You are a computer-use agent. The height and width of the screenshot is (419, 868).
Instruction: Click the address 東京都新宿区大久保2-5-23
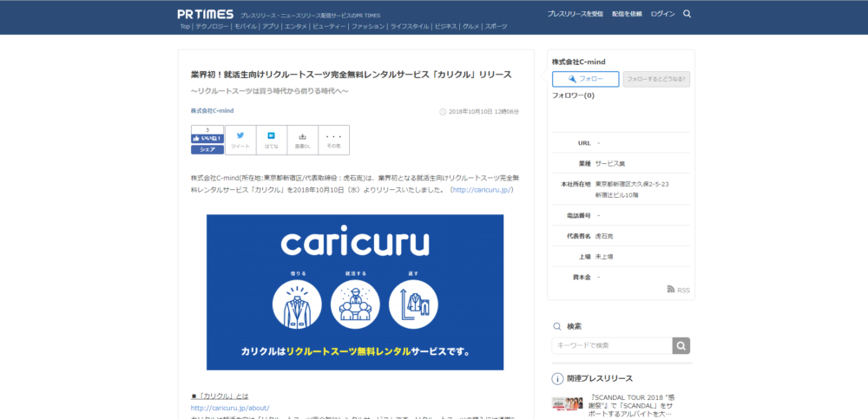click(632, 184)
